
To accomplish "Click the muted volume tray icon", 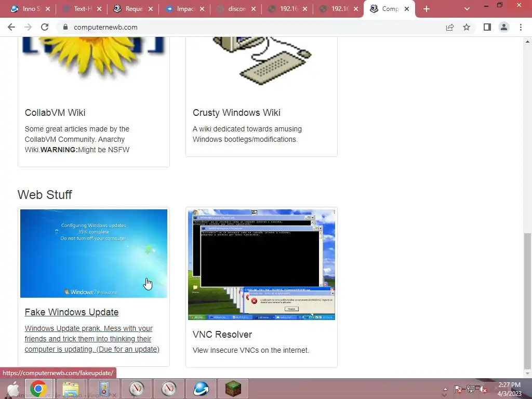I will click(x=483, y=390).
